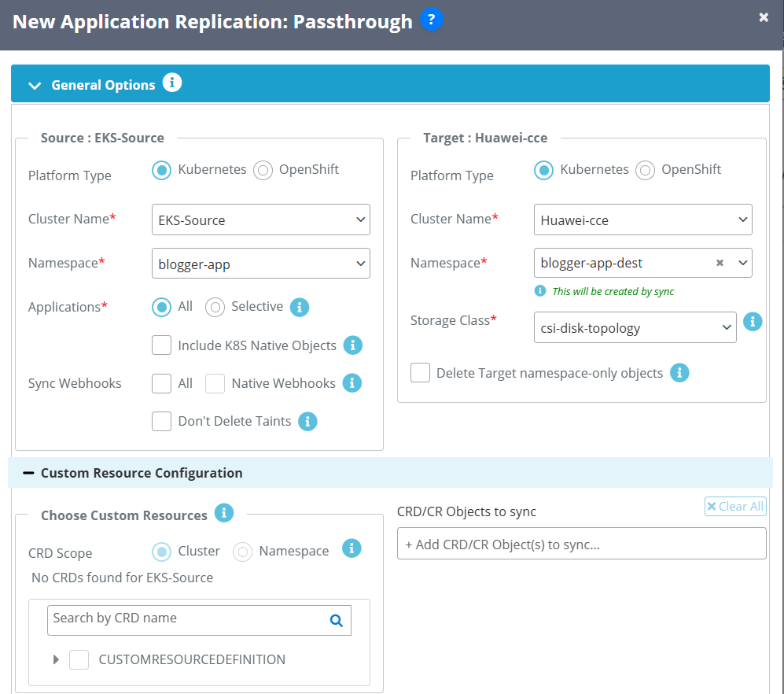Select Namespace CRD scope radio button
This screenshot has height=694, width=784.
242,552
